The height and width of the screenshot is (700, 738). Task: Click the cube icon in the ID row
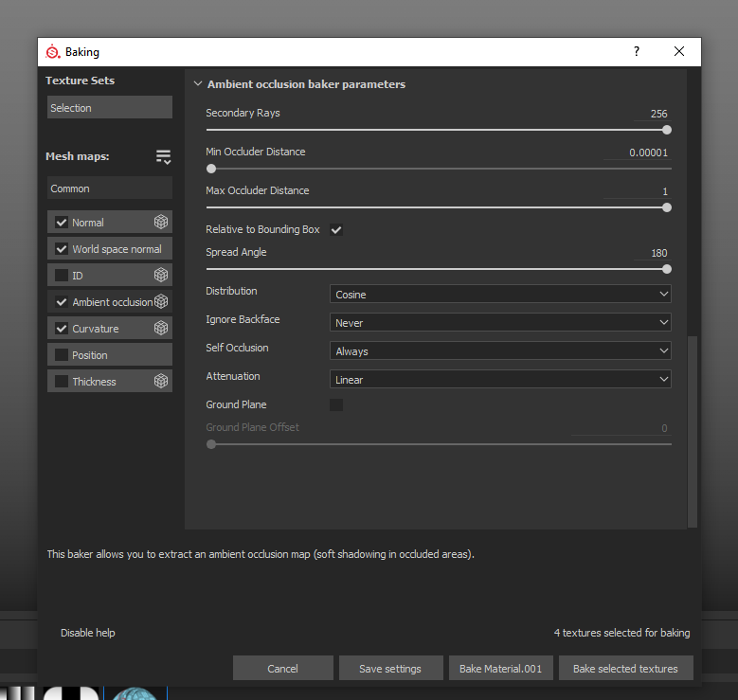tap(161, 276)
